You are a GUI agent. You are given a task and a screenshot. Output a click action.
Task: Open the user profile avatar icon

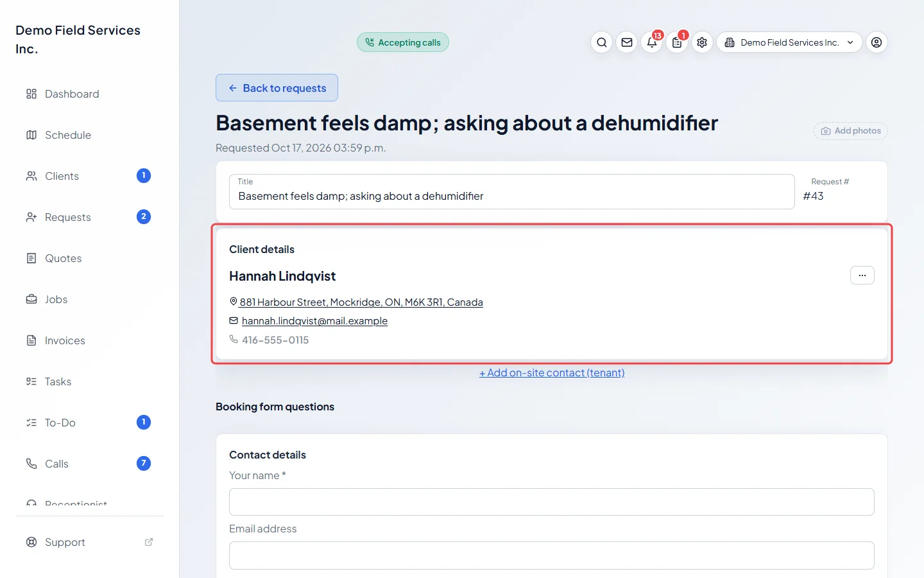[x=877, y=42]
